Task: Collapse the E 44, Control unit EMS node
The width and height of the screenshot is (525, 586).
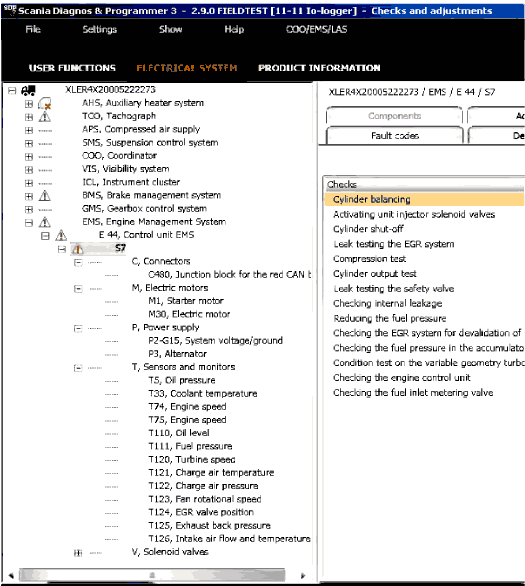Action: 45,236
